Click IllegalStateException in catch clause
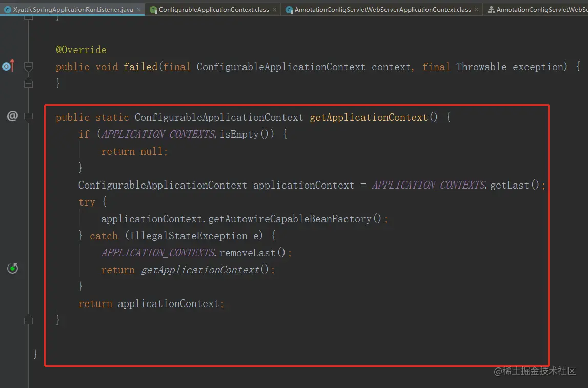This screenshot has height=388, width=588. click(x=188, y=236)
